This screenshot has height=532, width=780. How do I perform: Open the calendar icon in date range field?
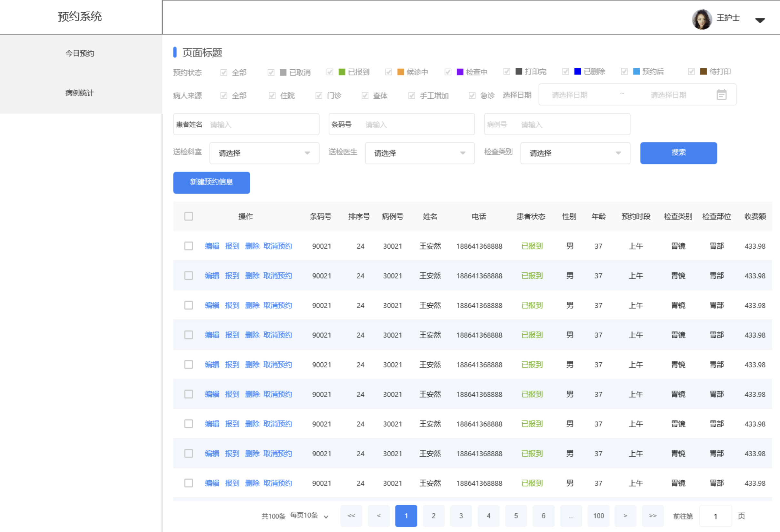pyautogui.click(x=721, y=95)
